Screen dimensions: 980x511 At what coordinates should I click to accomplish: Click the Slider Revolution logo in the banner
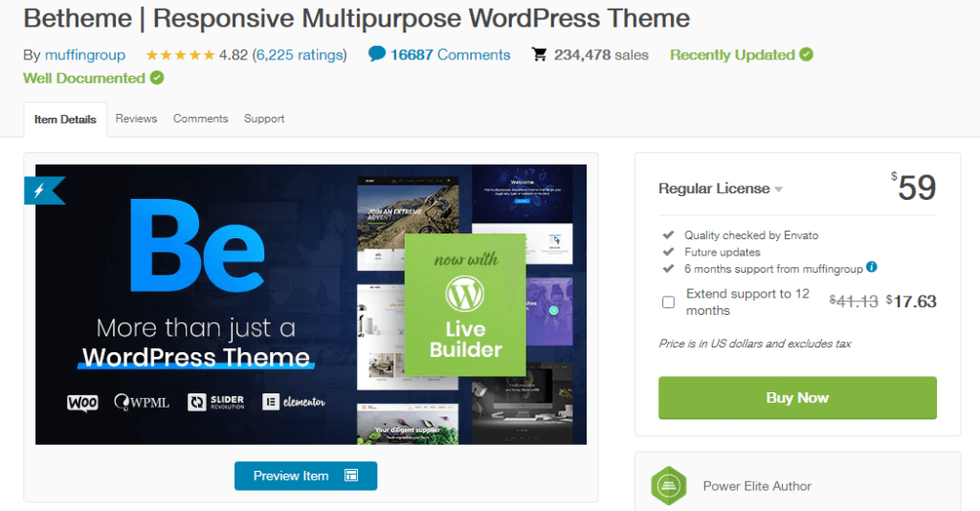coord(216,402)
